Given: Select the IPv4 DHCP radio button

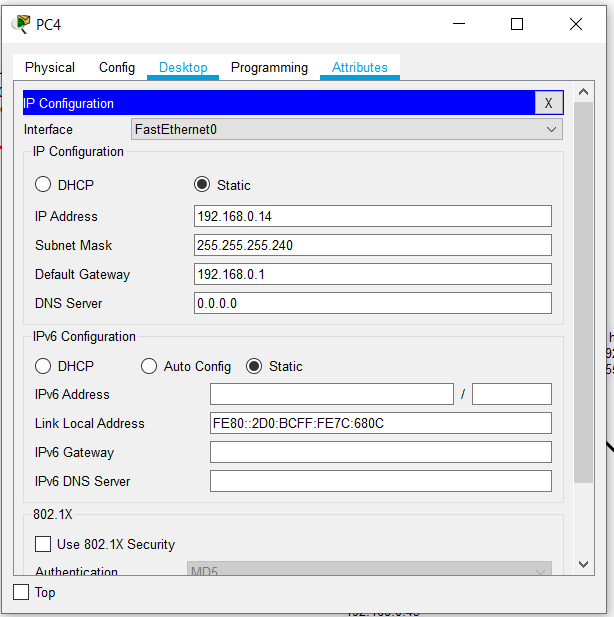Looking at the screenshot, I should coord(43,184).
